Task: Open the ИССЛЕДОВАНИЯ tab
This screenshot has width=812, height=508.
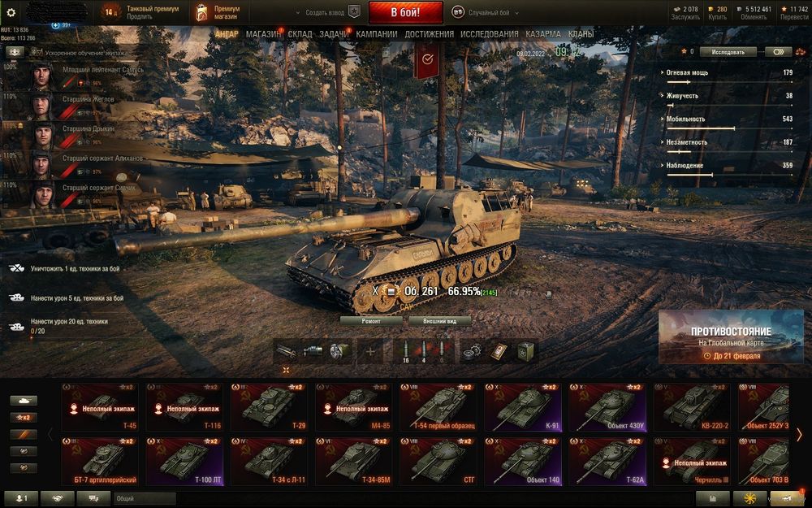Action: 490,34
